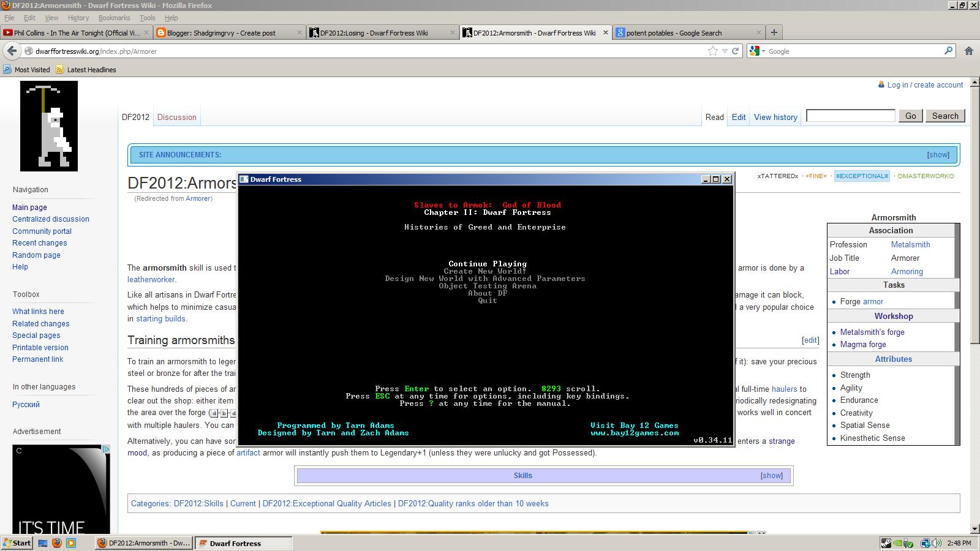Open the Discussion tab of the article

click(x=177, y=117)
